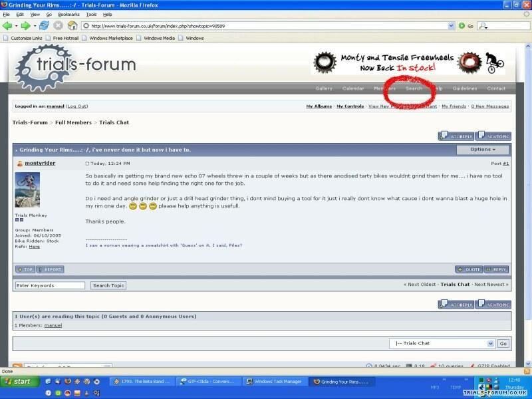The width and height of the screenshot is (532, 399).
Task: Click the Stop loading icon
Action: (59, 25)
